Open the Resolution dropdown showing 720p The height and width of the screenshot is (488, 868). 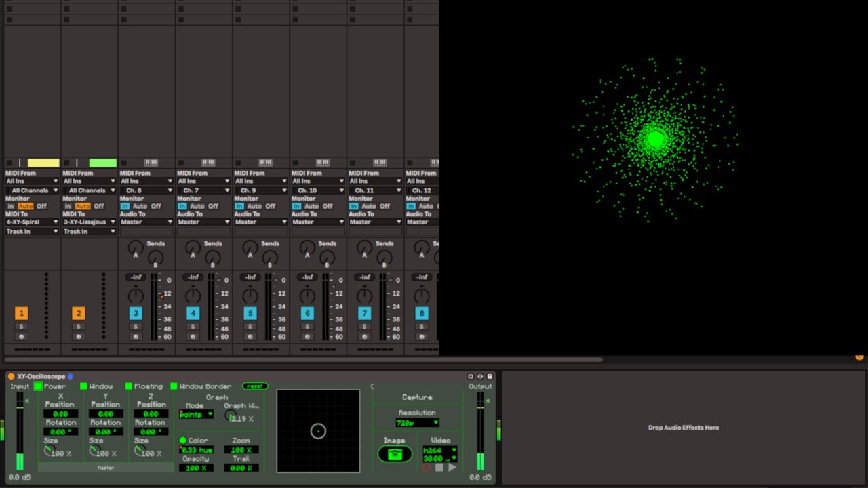pyautogui.click(x=417, y=423)
